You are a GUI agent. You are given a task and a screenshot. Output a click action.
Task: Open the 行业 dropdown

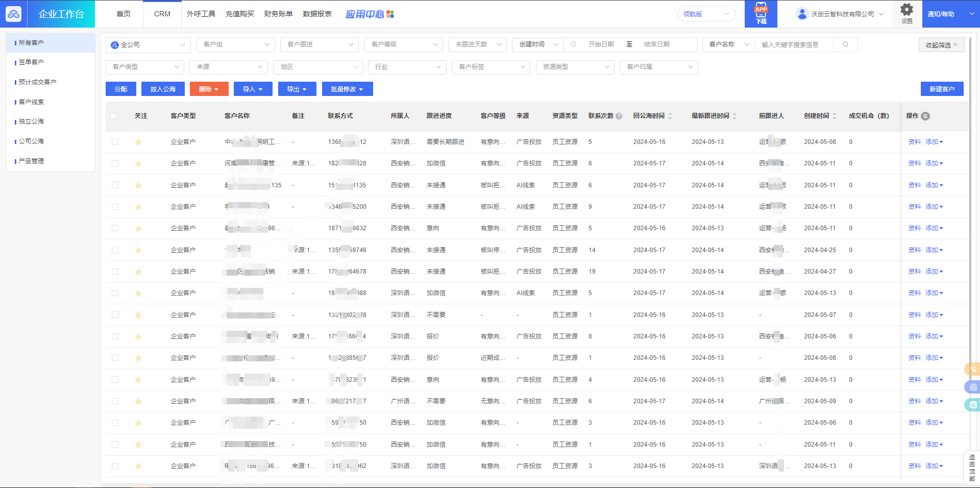coord(407,67)
